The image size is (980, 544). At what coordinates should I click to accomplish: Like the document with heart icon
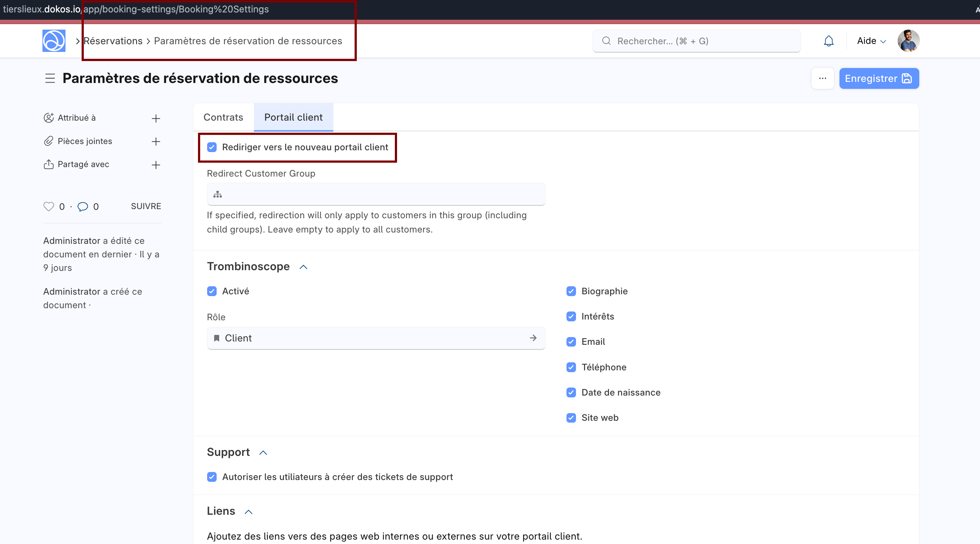pyautogui.click(x=49, y=207)
